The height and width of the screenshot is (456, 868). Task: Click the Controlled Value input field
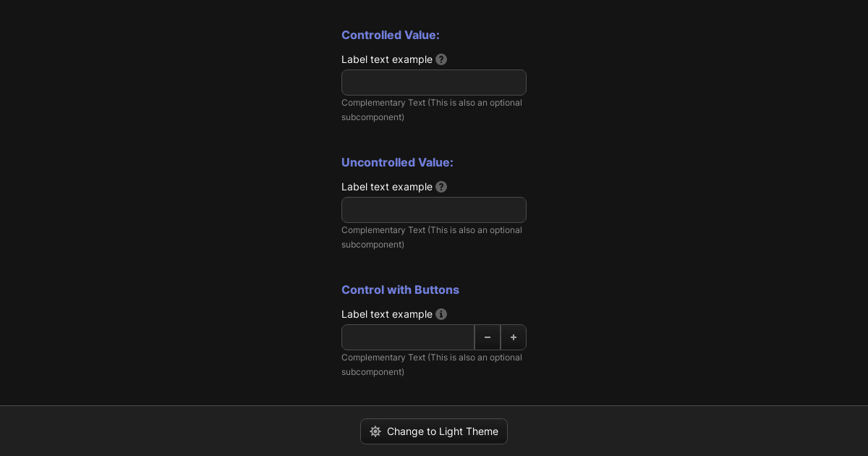pos(434,83)
